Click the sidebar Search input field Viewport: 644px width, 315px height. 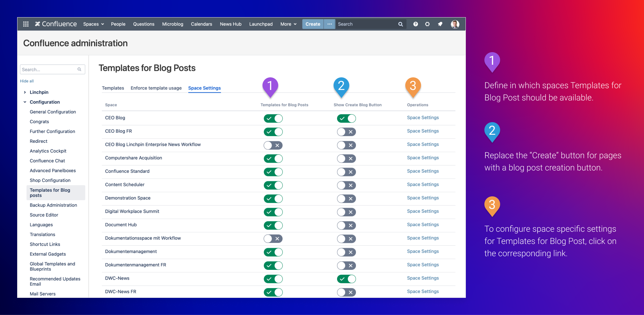coord(49,69)
